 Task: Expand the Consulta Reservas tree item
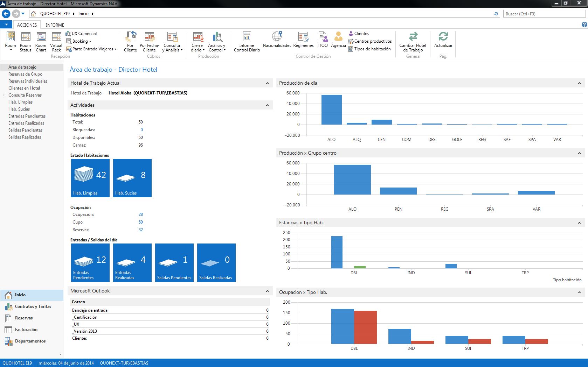4,95
